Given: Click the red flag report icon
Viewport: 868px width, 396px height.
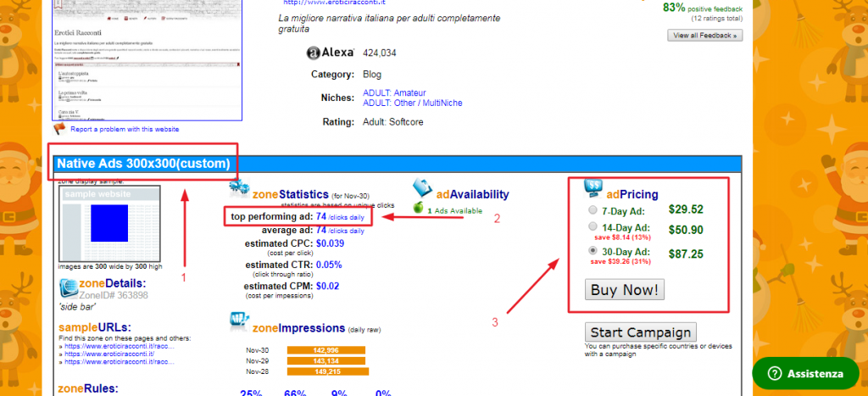Looking at the screenshot, I should click(x=59, y=129).
